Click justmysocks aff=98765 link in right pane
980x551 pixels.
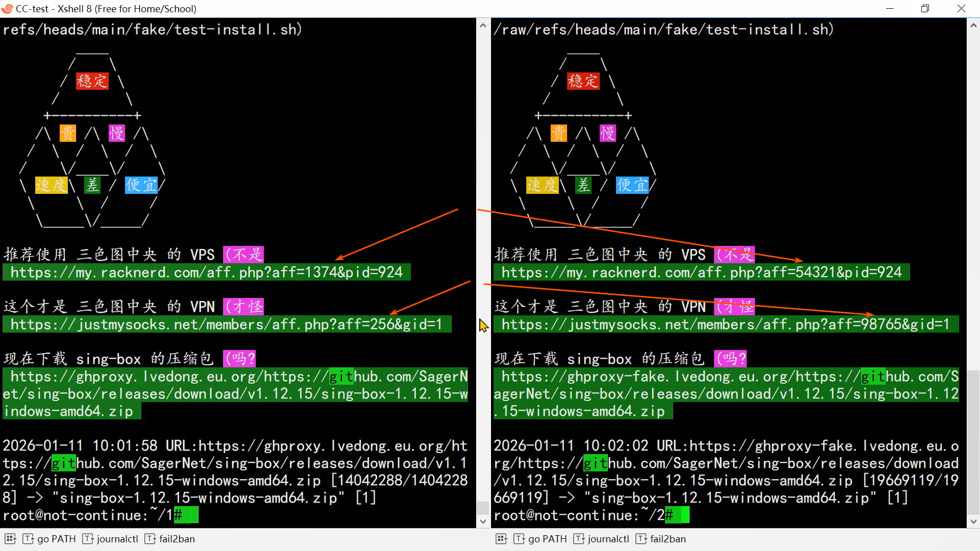point(725,324)
